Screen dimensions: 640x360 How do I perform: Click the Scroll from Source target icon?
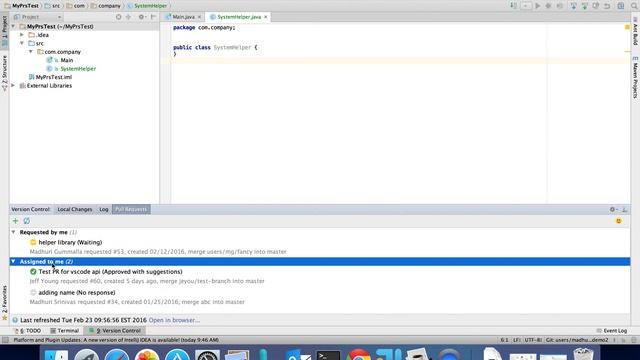click(118, 17)
